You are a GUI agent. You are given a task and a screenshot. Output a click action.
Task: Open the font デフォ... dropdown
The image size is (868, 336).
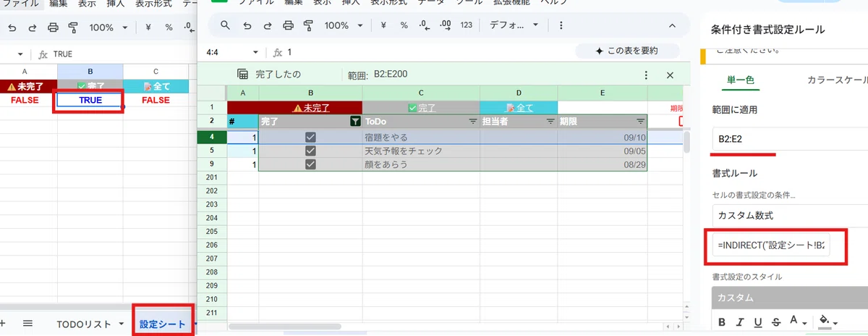[x=514, y=25]
